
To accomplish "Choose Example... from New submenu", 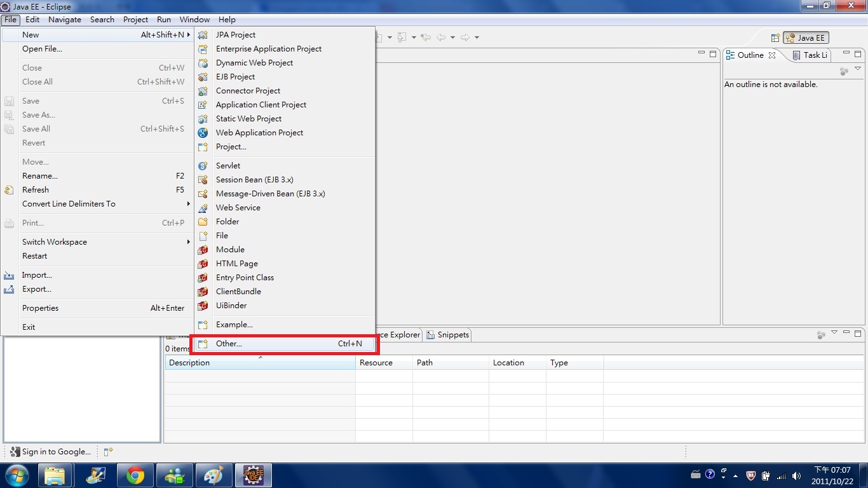I will tap(284, 325).
